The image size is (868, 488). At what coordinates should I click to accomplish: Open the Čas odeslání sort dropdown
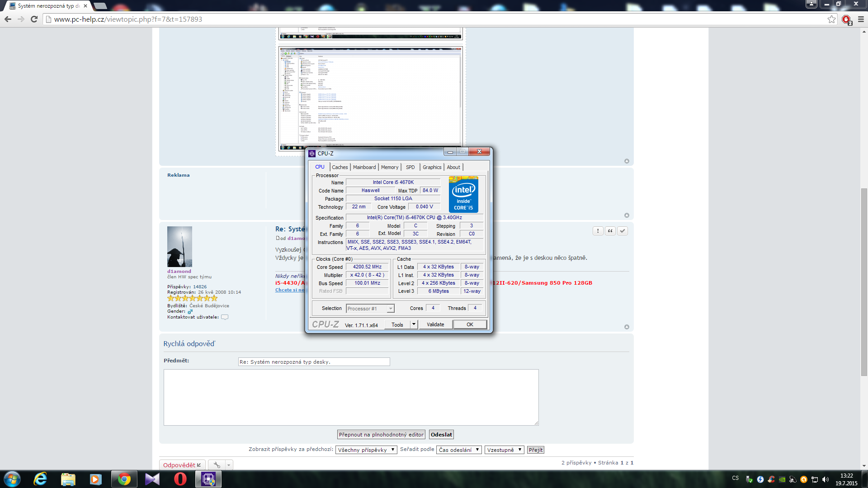click(x=459, y=450)
